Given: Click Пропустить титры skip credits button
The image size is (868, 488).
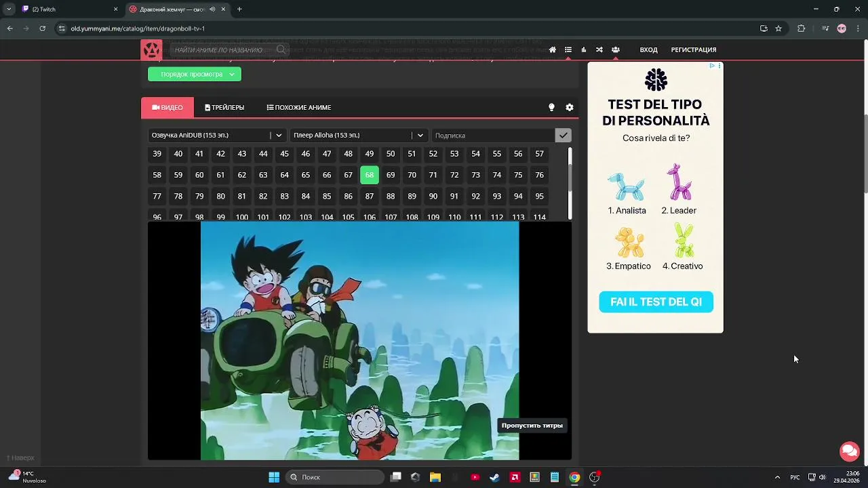Looking at the screenshot, I should point(532,425).
